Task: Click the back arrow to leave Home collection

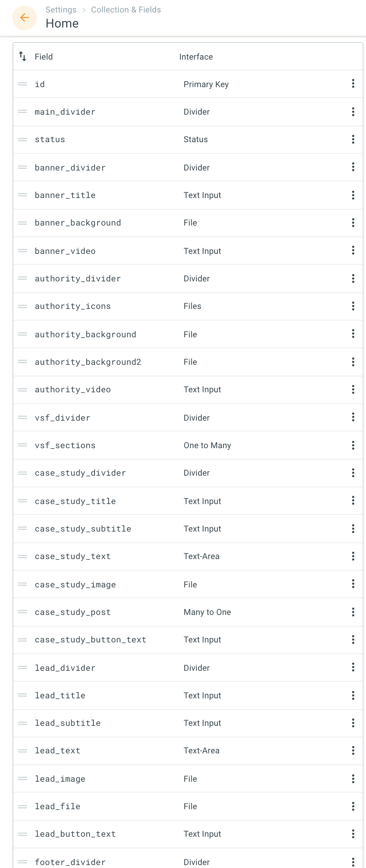Action: pyautogui.click(x=24, y=18)
